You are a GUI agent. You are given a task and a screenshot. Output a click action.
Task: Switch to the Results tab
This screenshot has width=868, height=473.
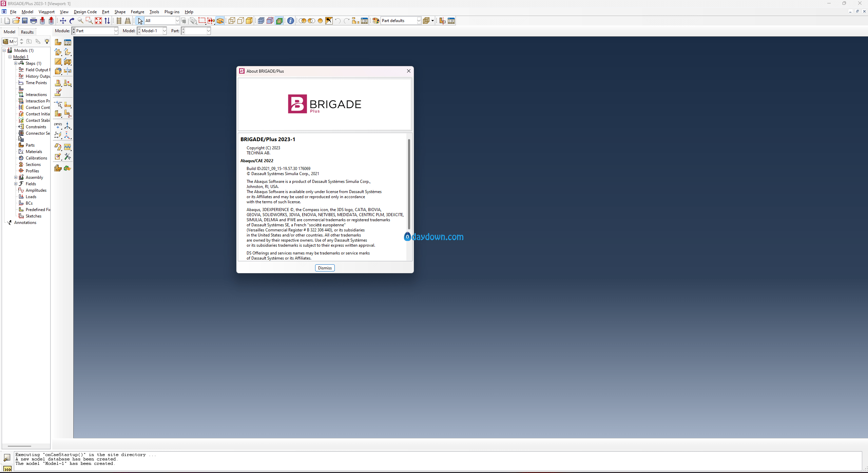(27, 32)
